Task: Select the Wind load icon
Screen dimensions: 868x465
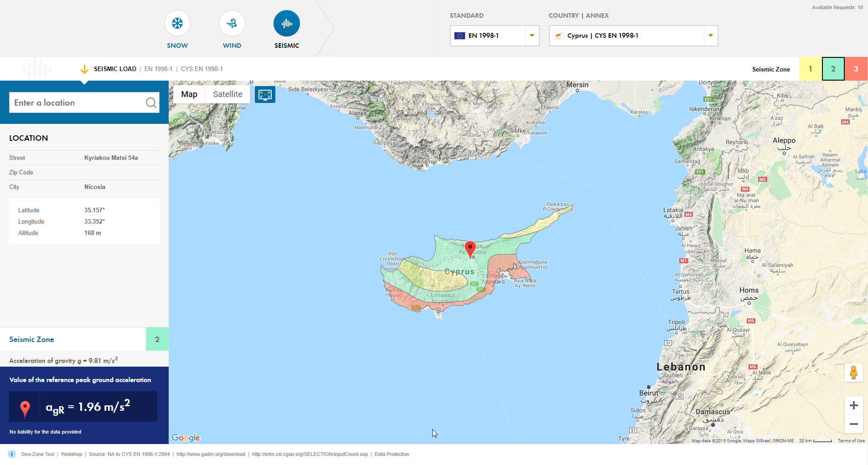Action: [232, 23]
